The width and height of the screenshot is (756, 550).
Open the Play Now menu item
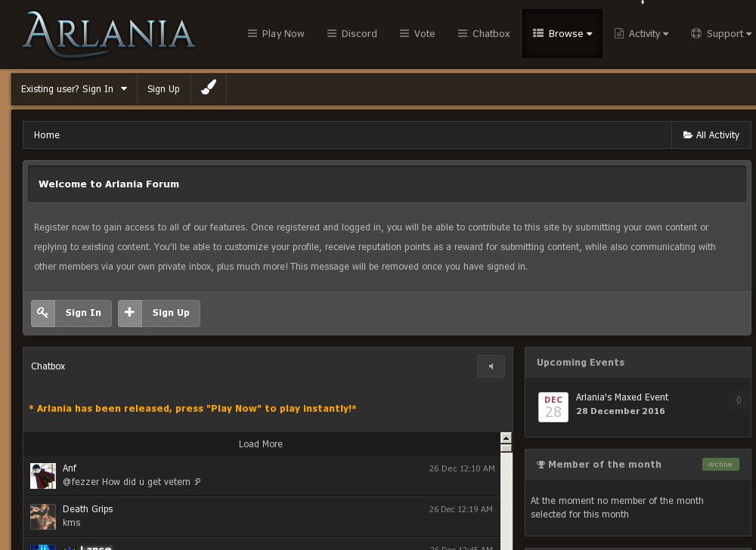pos(276,34)
